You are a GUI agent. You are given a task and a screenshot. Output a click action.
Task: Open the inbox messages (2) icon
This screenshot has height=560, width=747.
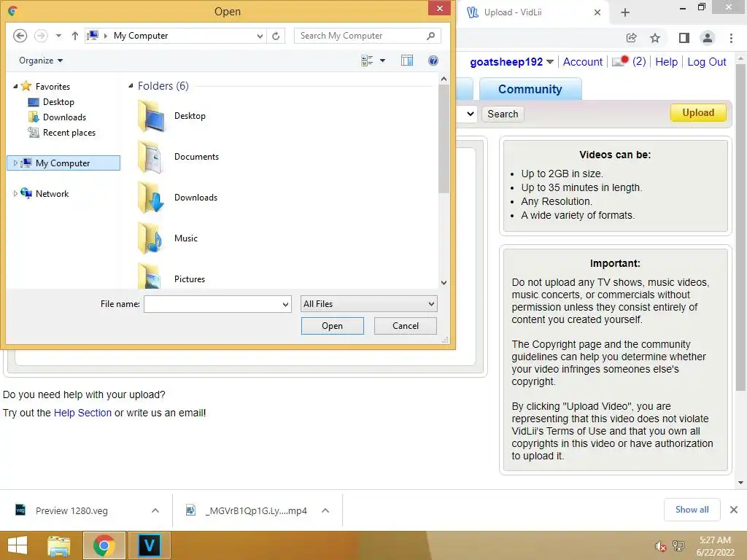pyautogui.click(x=620, y=61)
